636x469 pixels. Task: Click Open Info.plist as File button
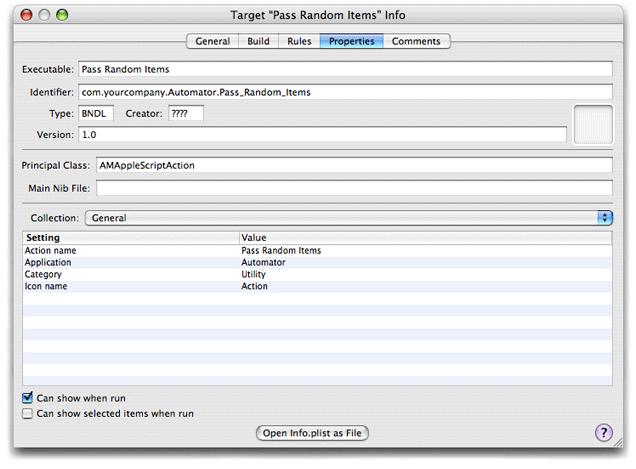(x=314, y=433)
